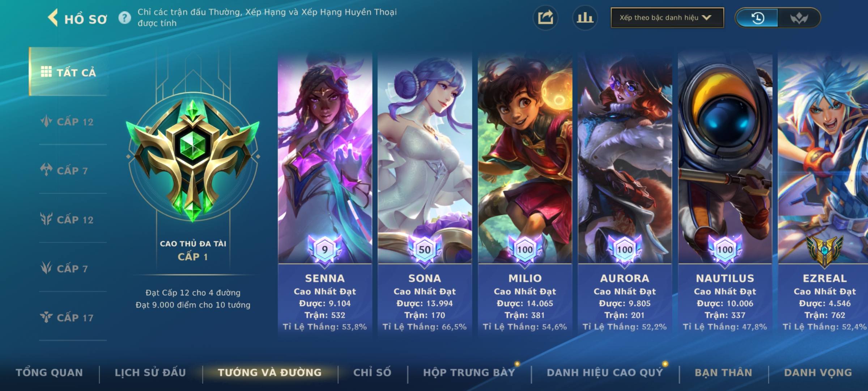Open the question mark help icon
The width and height of the screenshot is (868, 391).
[x=124, y=18]
